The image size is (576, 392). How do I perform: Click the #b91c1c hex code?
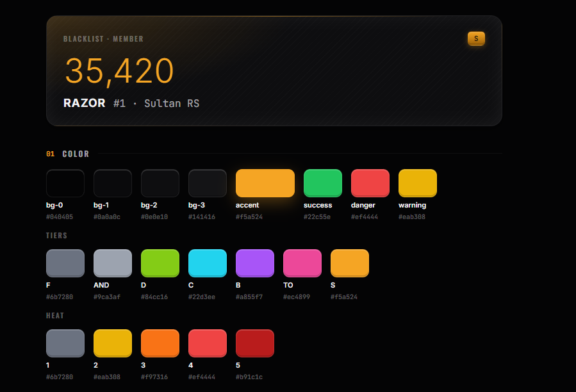tap(249, 377)
